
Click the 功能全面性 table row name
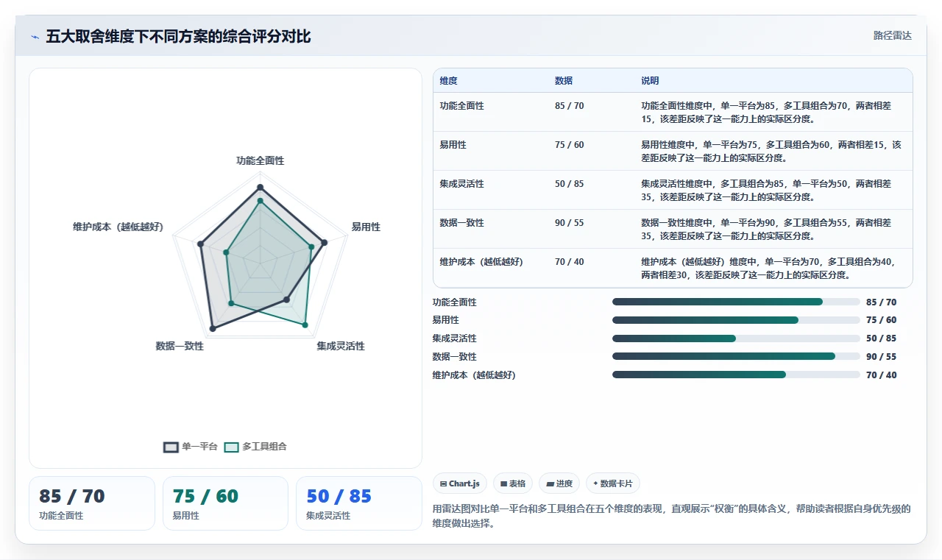click(x=462, y=106)
